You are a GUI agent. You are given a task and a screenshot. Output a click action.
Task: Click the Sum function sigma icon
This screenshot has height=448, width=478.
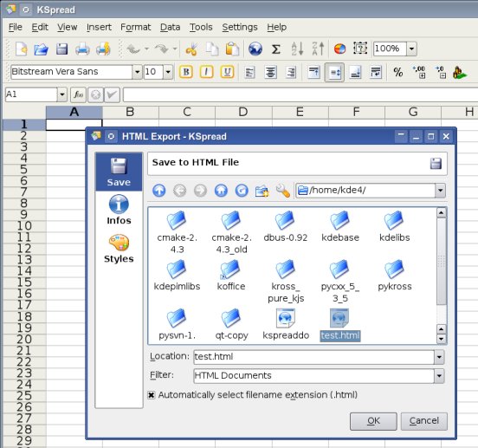coord(276,49)
